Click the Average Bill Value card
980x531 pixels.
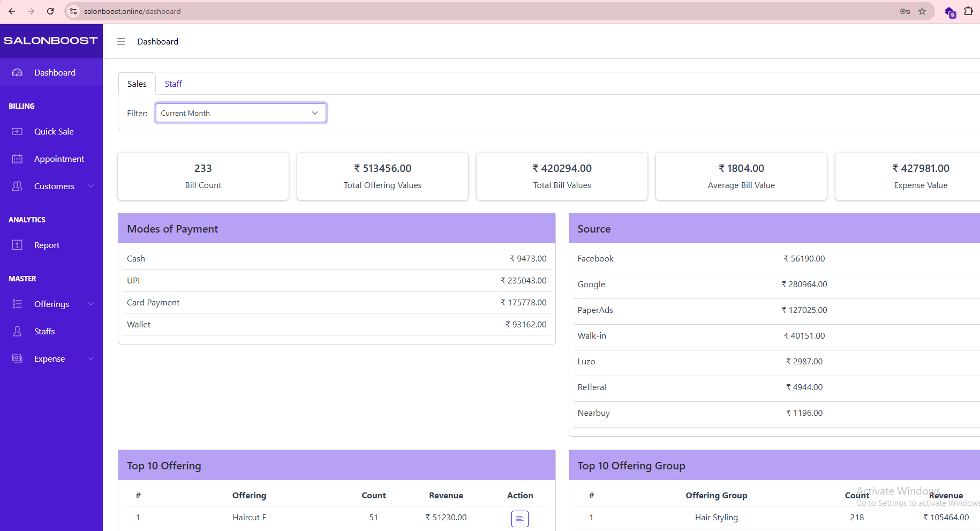coord(741,176)
